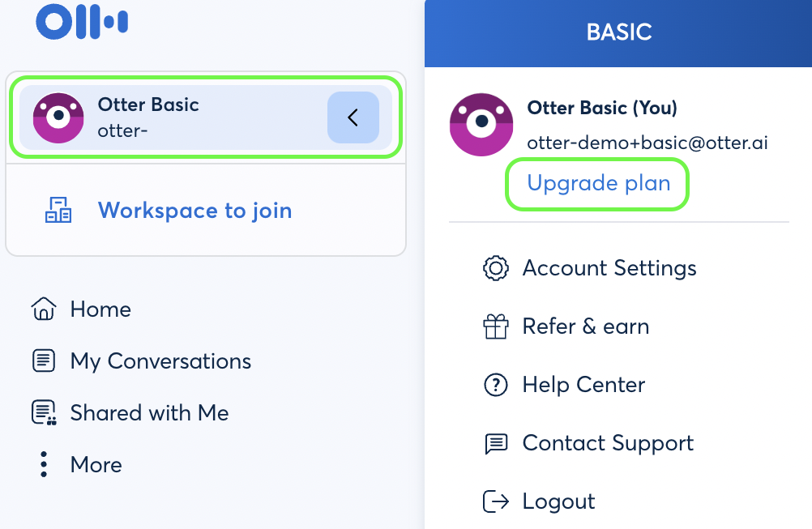812x529 pixels.
Task: Expand More via three-dot icon
Action: (x=44, y=464)
